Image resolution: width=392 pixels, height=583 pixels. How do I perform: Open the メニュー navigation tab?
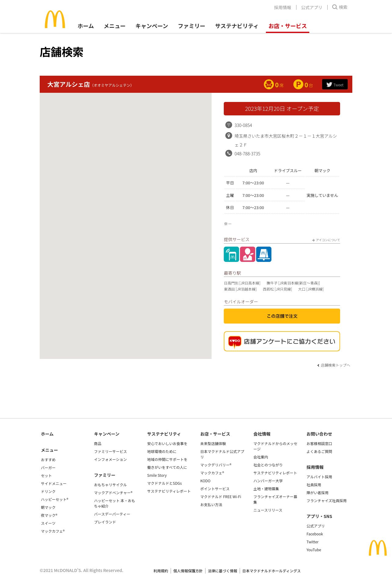(x=115, y=26)
